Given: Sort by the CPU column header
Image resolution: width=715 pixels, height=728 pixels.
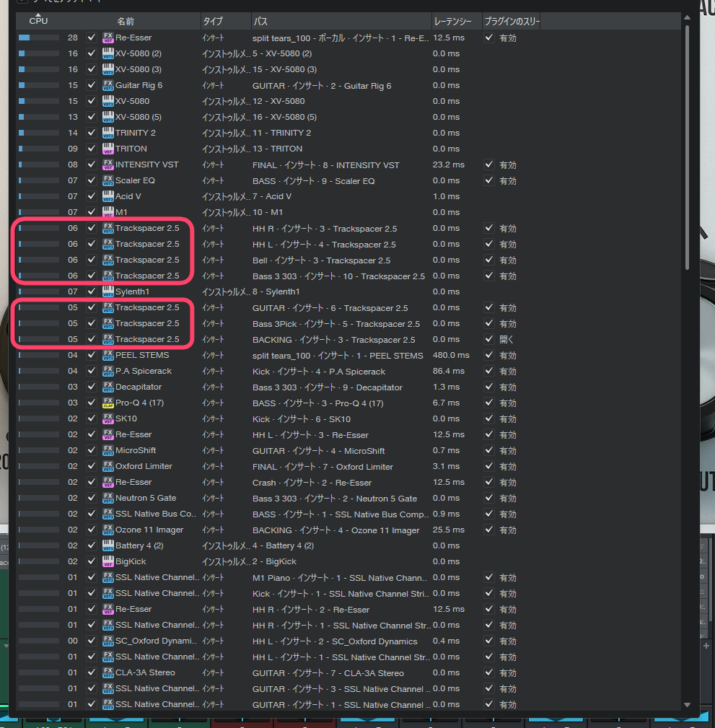Looking at the screenshot, I should tap(38, 21).
